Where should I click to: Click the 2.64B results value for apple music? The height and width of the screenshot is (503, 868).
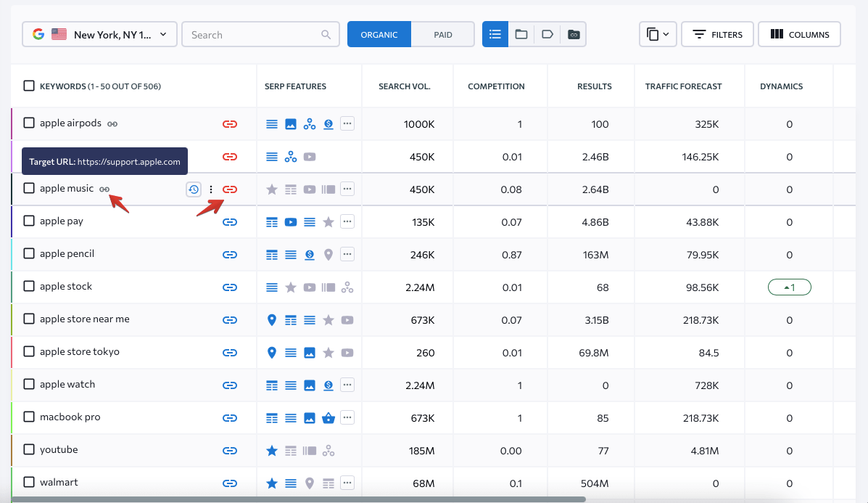(595, 189)
